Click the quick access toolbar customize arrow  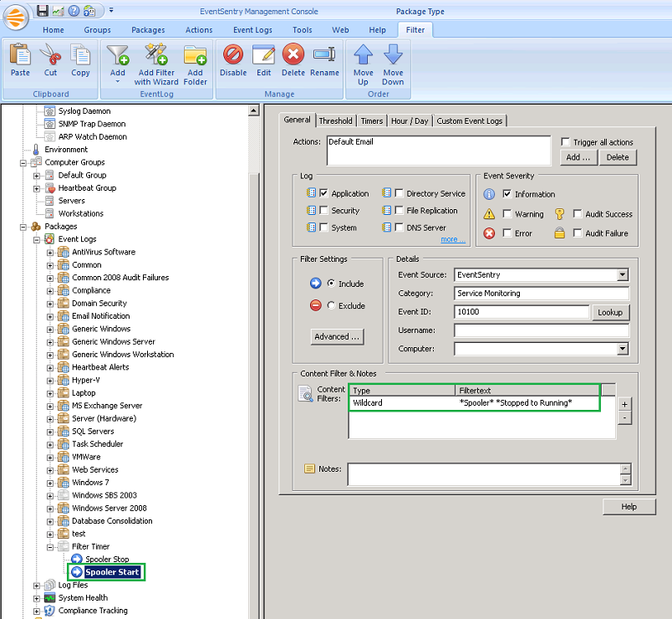pos(111,10)
